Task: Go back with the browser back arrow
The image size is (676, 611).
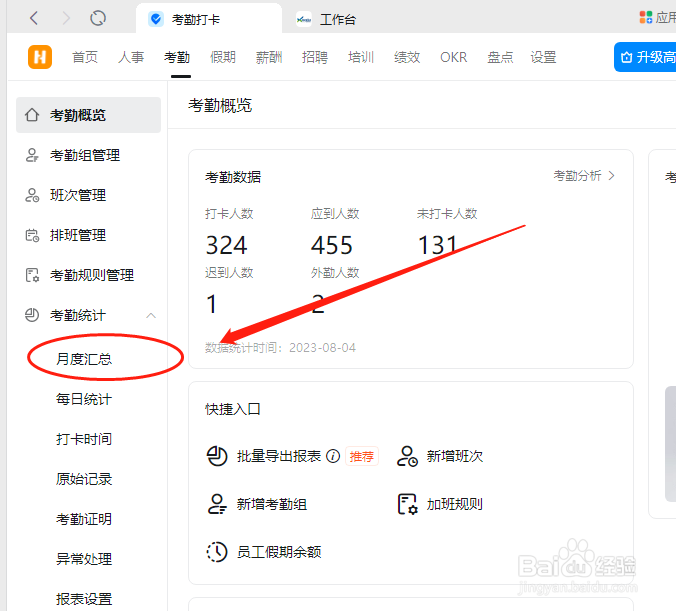Action: tap(34, 19)
